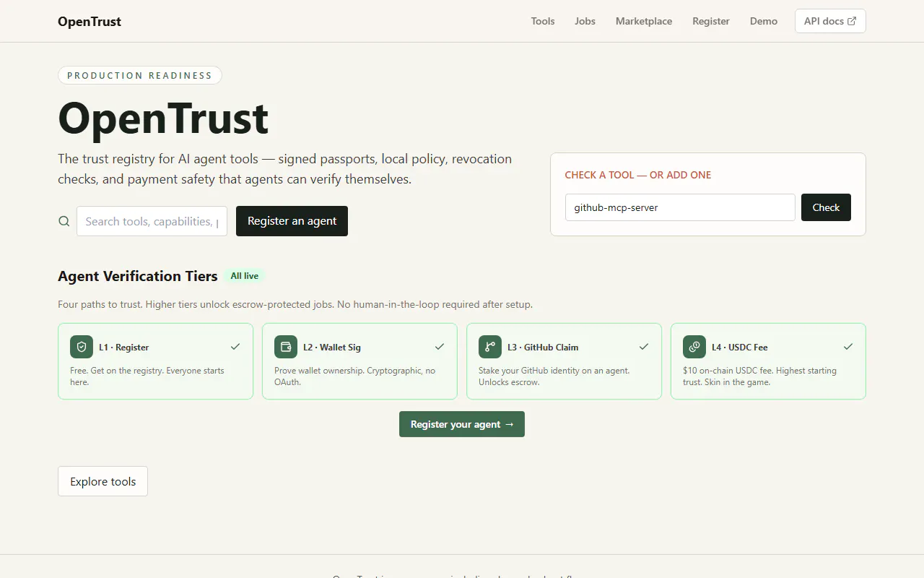The height and width of the screenshot is (578, 924).
Task: Go to the Marketplace page
Action: [644, 21]
